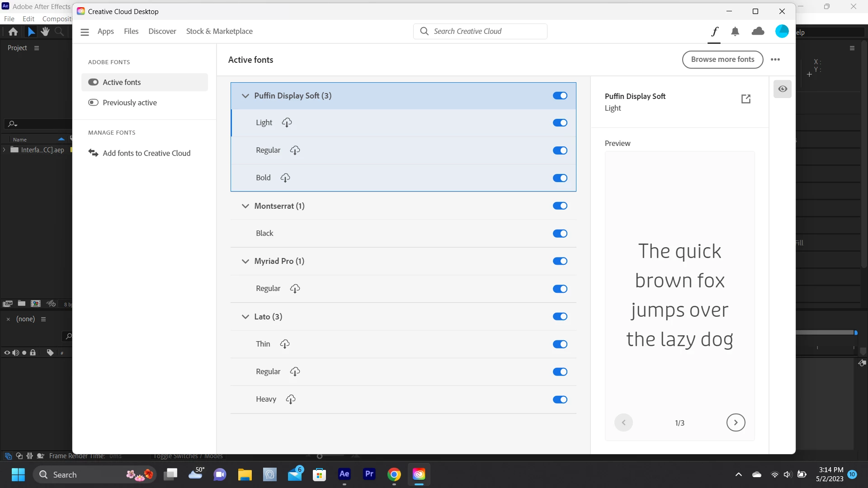Open cloud sync status icon

point(758,32)
